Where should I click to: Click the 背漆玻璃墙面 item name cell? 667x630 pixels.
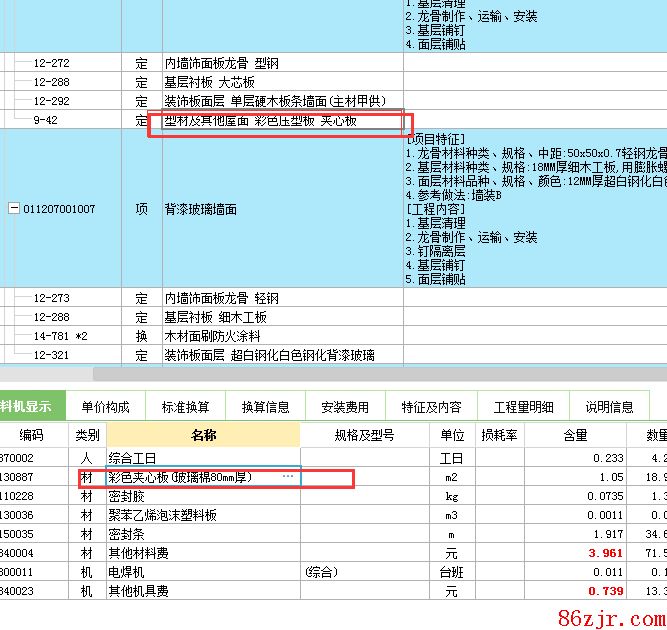point(200,209)
